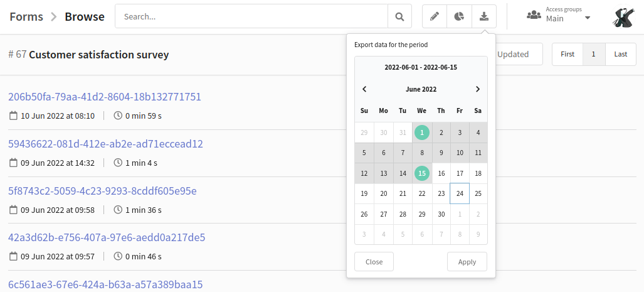Close the export period popup
The height and width of the screenshot is (292, 644).
374,262
